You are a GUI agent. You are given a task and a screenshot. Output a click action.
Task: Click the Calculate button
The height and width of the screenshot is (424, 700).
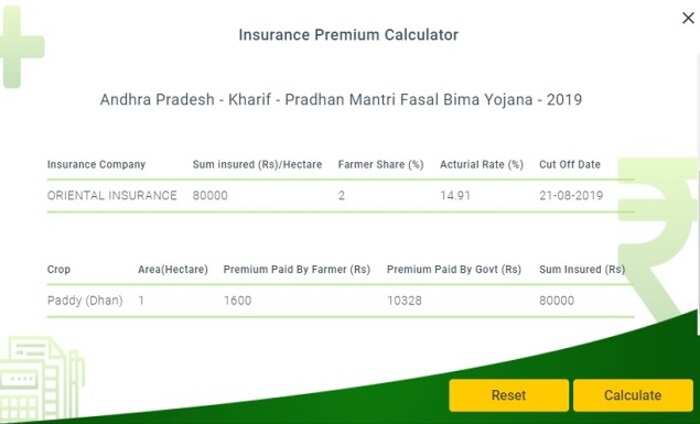pyautogui.click(x=633, y=395)
